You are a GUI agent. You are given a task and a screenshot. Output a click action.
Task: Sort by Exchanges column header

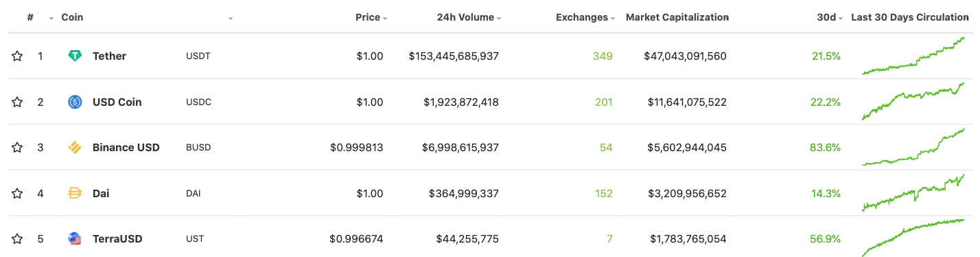585,17
